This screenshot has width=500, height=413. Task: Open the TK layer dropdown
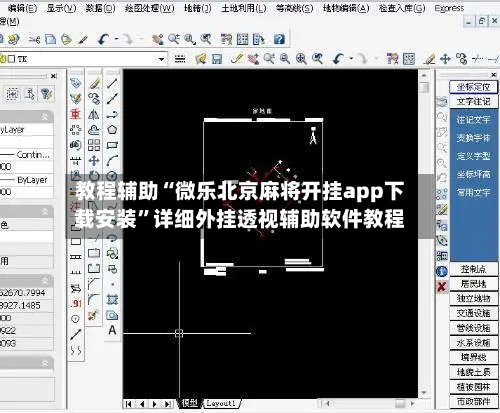[x=161, y=59]
